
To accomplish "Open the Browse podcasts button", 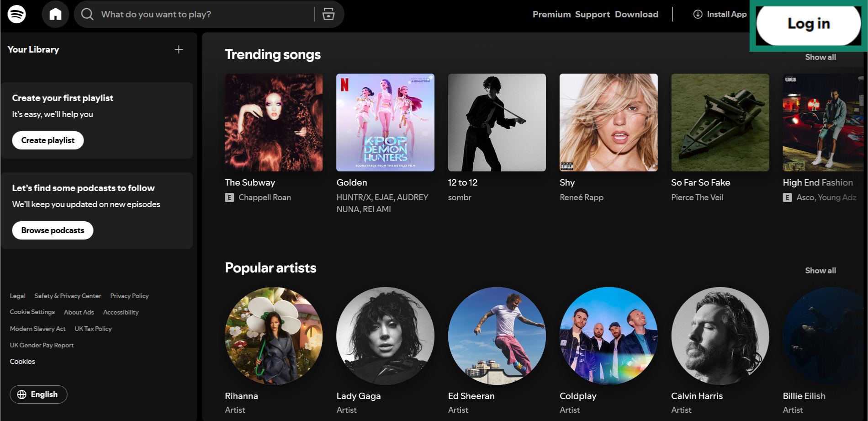I will [52, 230].
